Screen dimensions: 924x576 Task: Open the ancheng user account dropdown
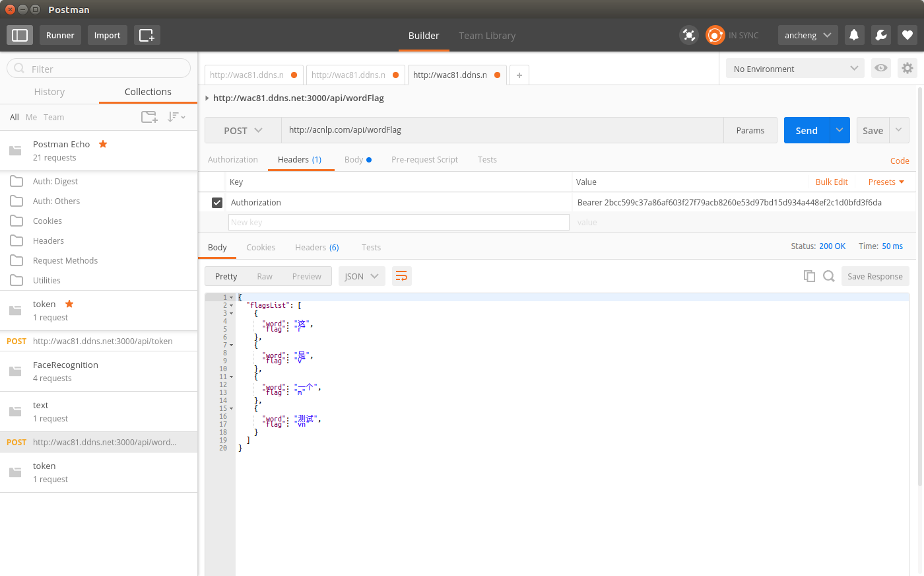808,35
